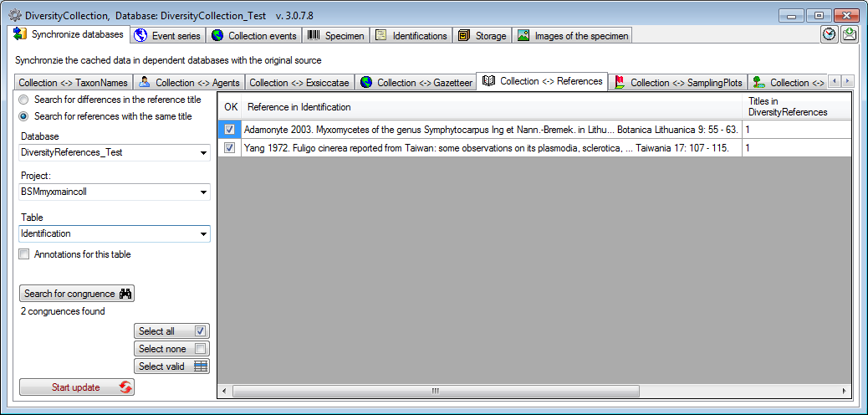This screenshot has width=868, height=415.
Task: Click the 'Titles in DiversityReferences' column header
Action: pyautogui.click(x=796, y=106)
